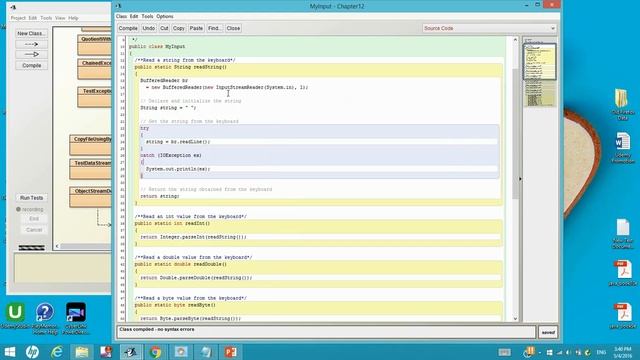This screenshot has height=360, width=640.
Task: Select the QuotientWithException class box
Action: point(94,45)
